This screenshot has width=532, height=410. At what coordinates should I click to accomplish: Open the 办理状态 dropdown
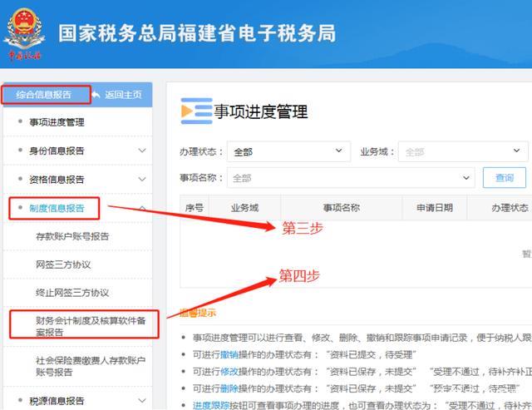[x=288, y=151]
